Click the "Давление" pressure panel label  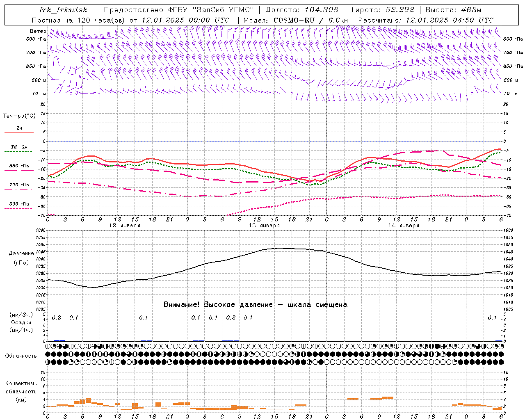tap(21, 253)
